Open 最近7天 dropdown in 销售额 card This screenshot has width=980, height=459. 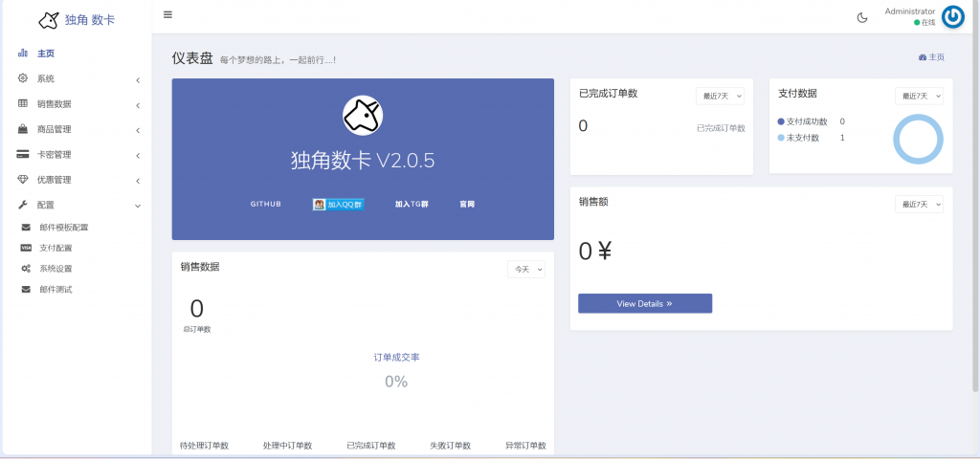[918, 205]
